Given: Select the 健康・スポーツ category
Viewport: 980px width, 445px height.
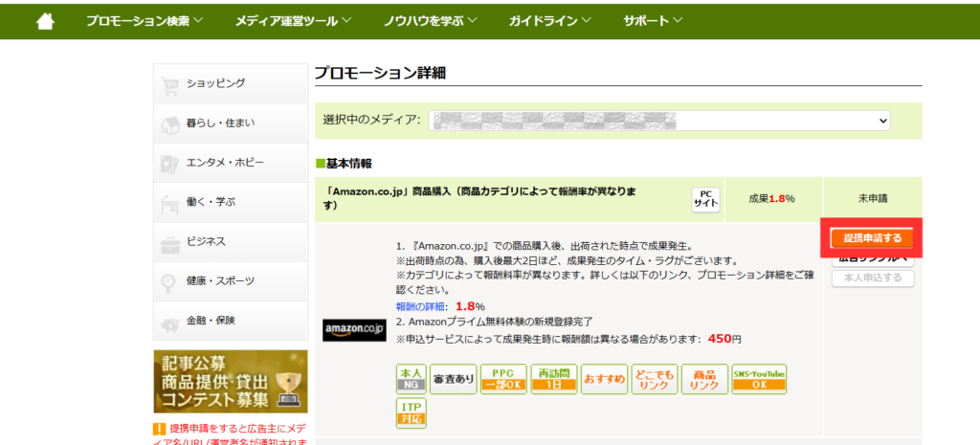Looking at the screenshot, I should (230, 280).
